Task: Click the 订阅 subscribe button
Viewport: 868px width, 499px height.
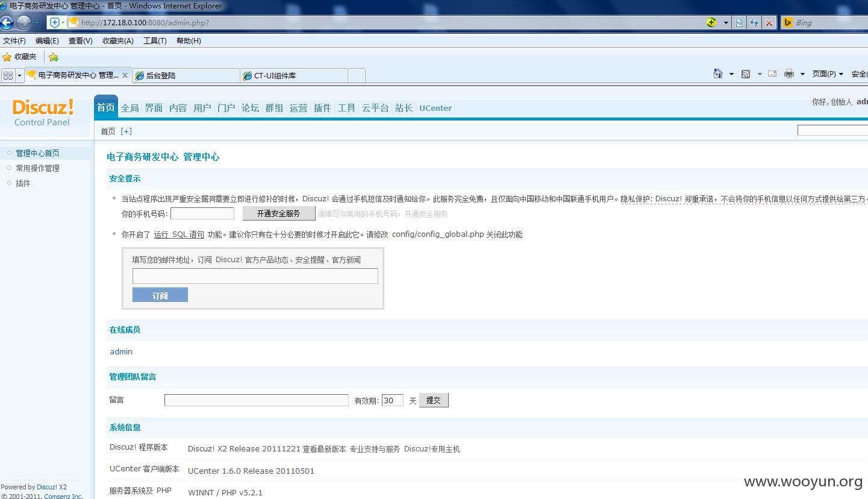Action: [x=160, y=295]
